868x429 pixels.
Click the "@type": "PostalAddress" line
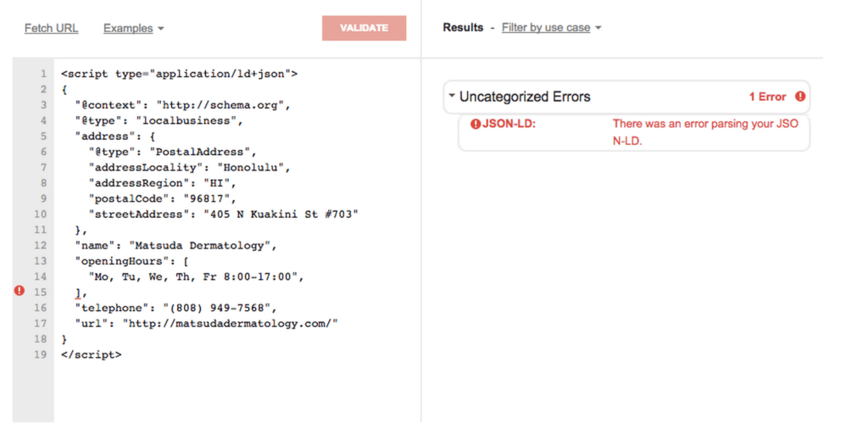pyautogui.click(x=173, y=152)
